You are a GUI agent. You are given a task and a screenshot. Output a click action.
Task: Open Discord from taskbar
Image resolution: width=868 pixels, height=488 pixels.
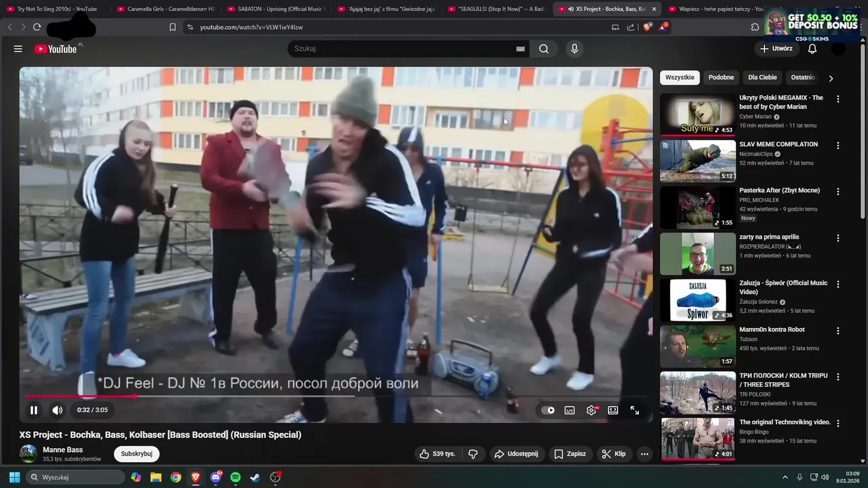[216, 477]
